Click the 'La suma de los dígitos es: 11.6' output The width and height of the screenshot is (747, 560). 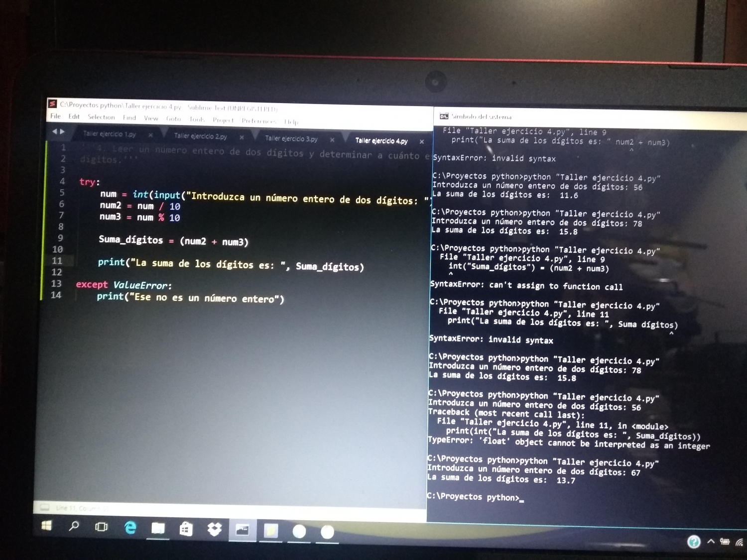click(x=505, y=195)
